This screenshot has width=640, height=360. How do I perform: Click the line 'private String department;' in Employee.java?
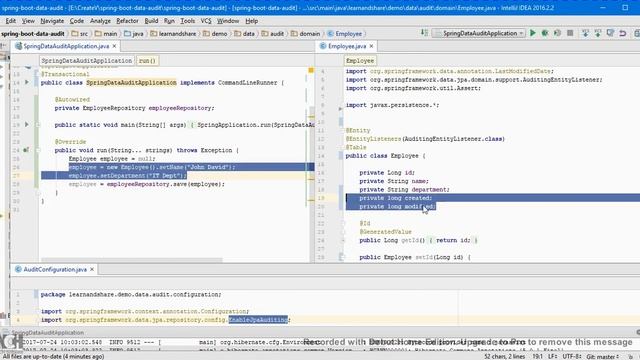click(404, 189)
